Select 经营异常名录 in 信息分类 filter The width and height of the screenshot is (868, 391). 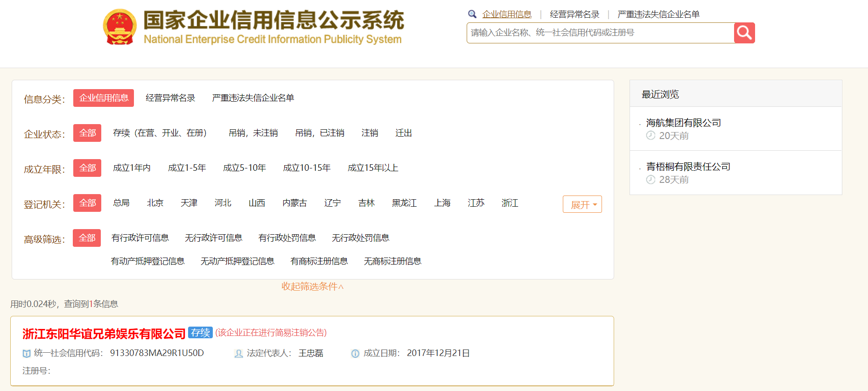(170, 98)
